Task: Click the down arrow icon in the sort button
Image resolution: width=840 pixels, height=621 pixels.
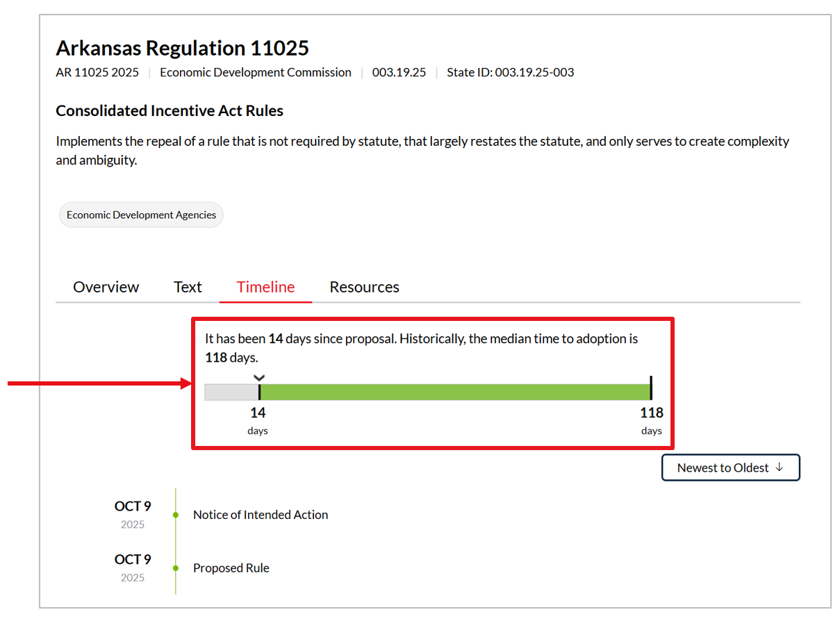Action: click(x=779, y=467)
